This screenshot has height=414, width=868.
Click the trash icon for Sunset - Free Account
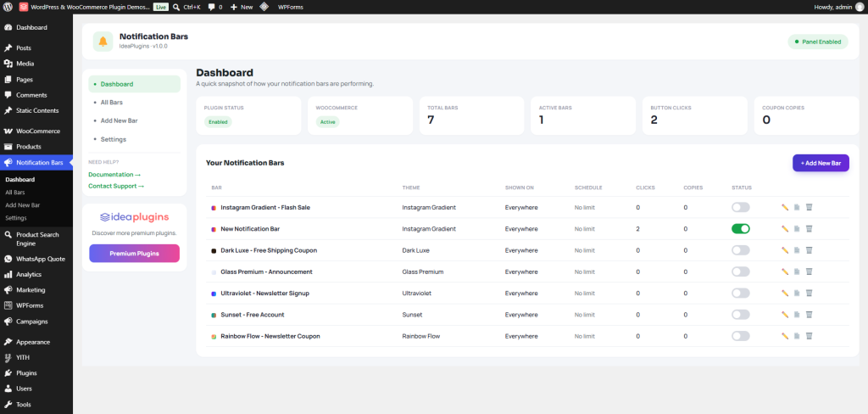[x=809, y=315]
